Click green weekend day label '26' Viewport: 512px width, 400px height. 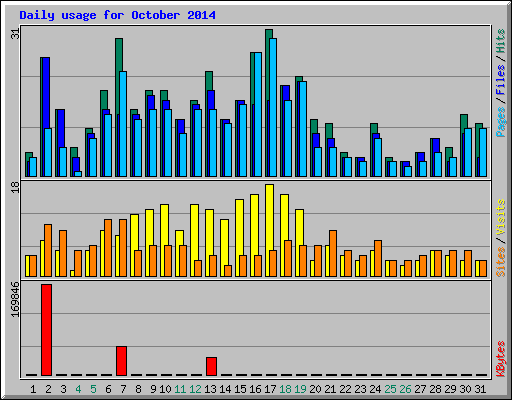point(405,389)
